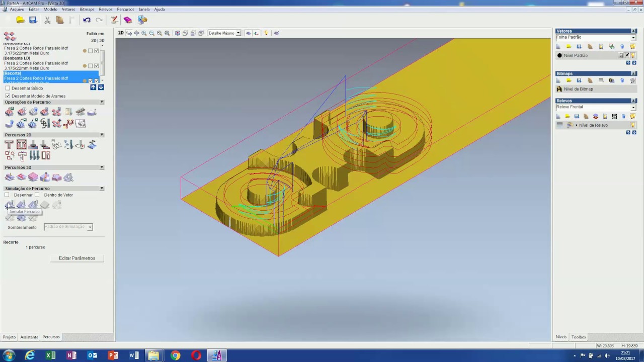Click the toolpath list scrollbar
Screen dimensions: 644x362
pyautogui.click(x=102, y=63)
